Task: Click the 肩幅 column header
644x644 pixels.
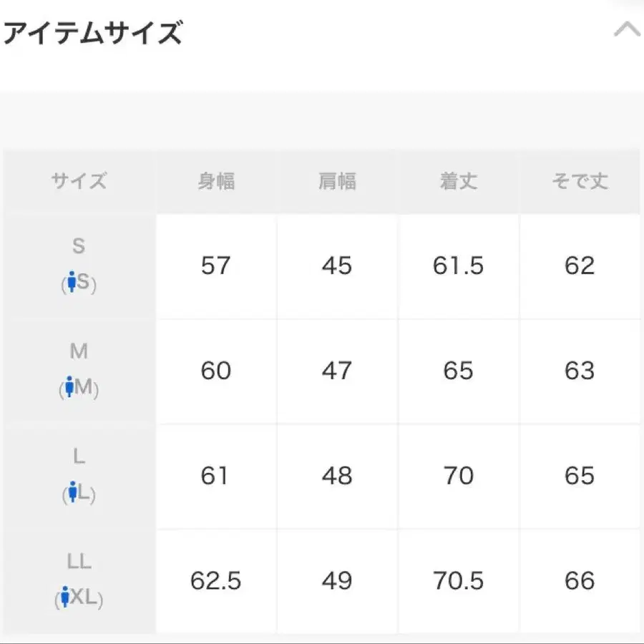Action: pos(337,180)
